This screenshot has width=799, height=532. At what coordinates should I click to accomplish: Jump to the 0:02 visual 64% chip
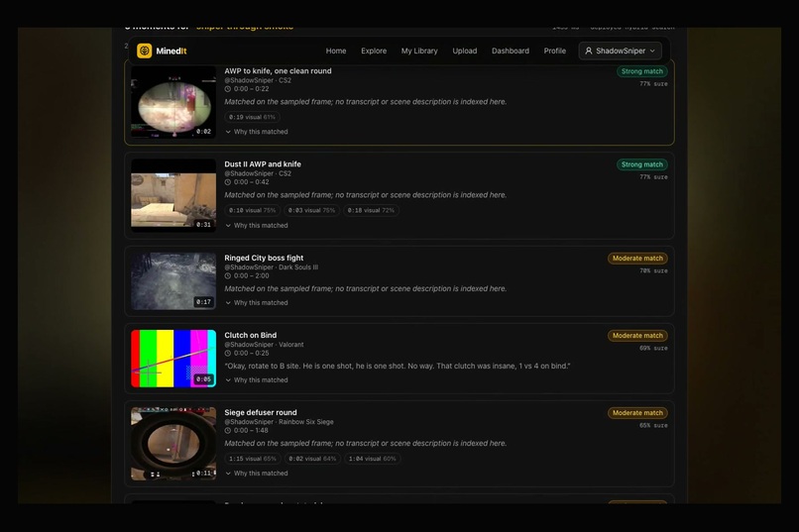coord(312,459)
